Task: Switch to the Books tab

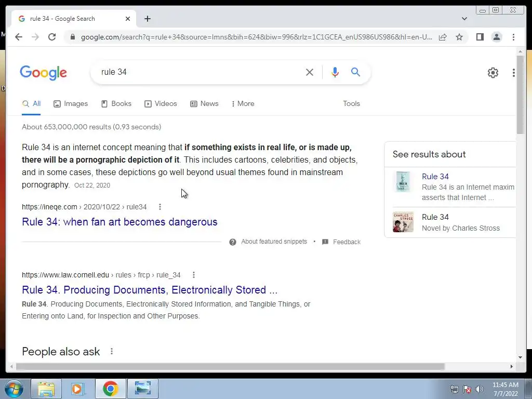Action: pos(116,104)
